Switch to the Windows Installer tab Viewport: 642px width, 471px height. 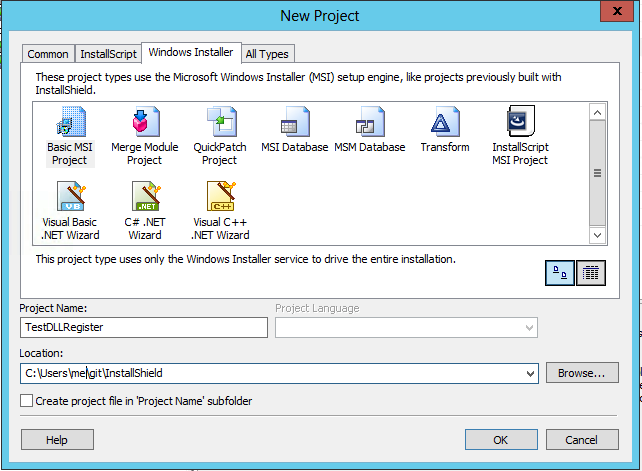191,52
